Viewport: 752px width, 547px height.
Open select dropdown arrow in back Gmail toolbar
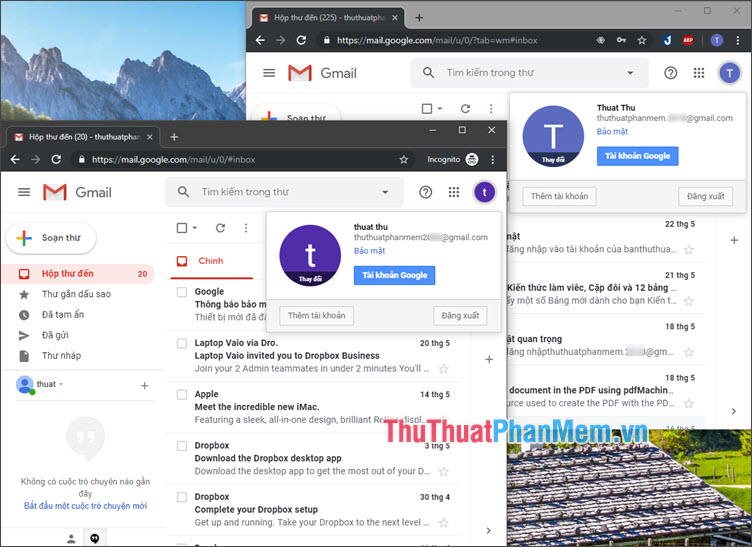pos(440,109)
